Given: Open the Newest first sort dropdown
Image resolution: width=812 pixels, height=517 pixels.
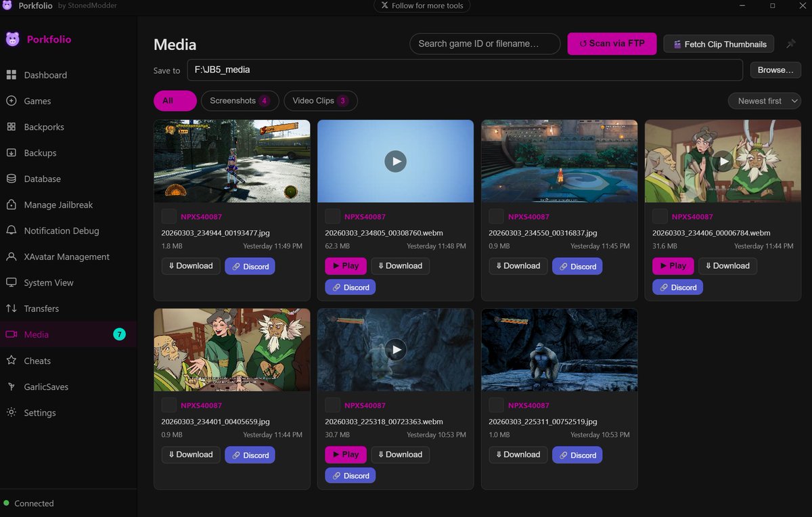Looking at the screenshot, I should (765, 101).
